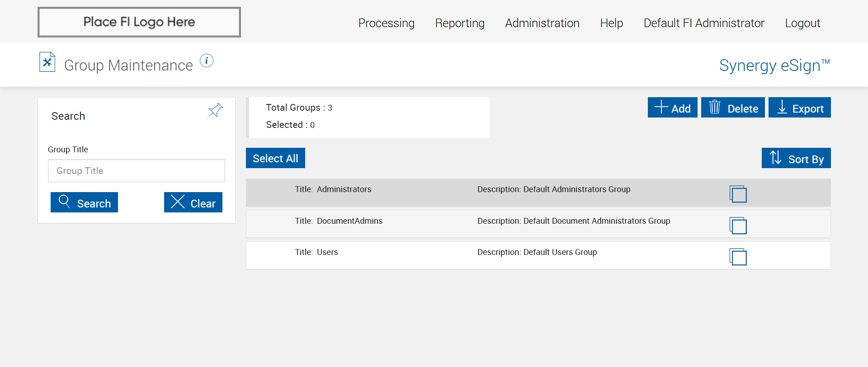
Task: Open the Sort By options
Action: (796, 158)
